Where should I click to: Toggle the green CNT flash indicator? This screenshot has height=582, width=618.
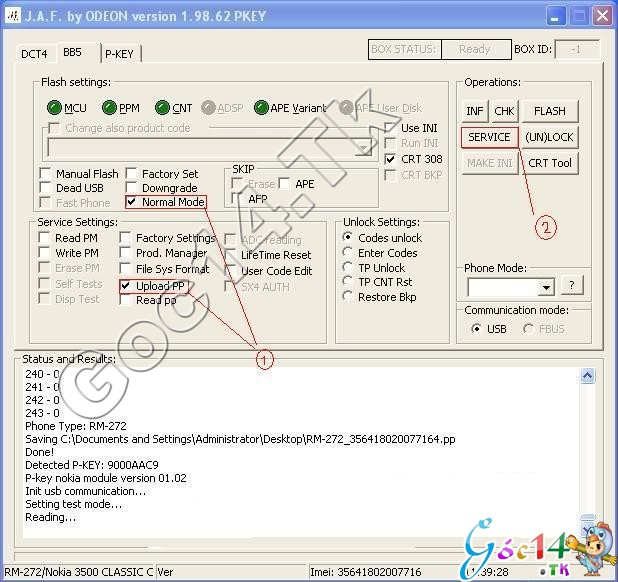tap(162, 108)
